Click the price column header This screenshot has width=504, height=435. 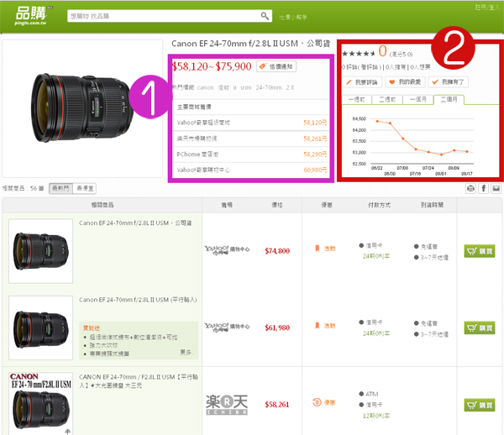(x=277, y=205)
